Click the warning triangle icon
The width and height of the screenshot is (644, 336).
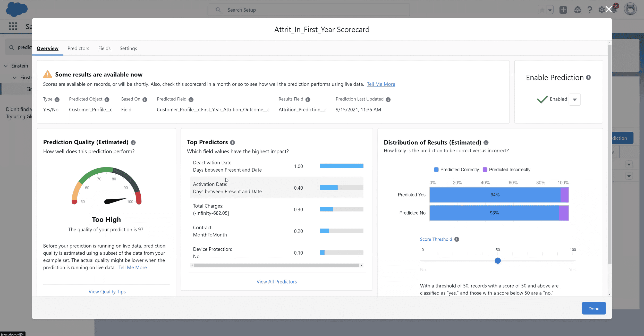pyautogui.click(x=47, y=74)
